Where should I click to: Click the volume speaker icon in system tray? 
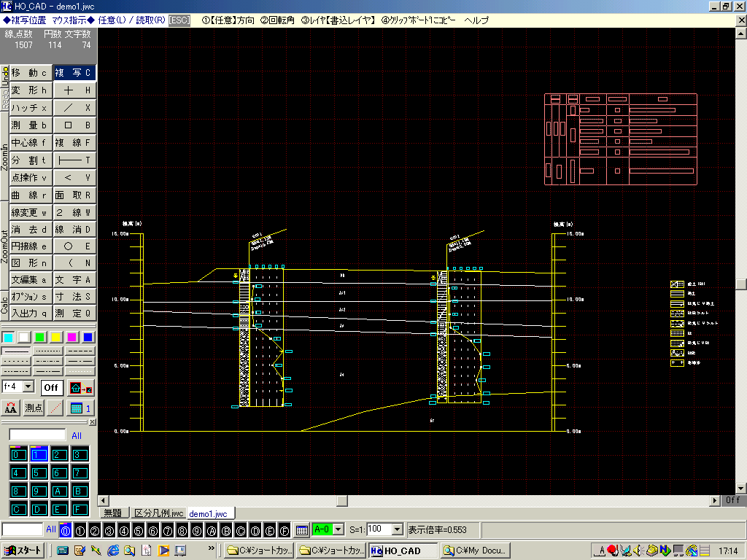coord(639,551)
